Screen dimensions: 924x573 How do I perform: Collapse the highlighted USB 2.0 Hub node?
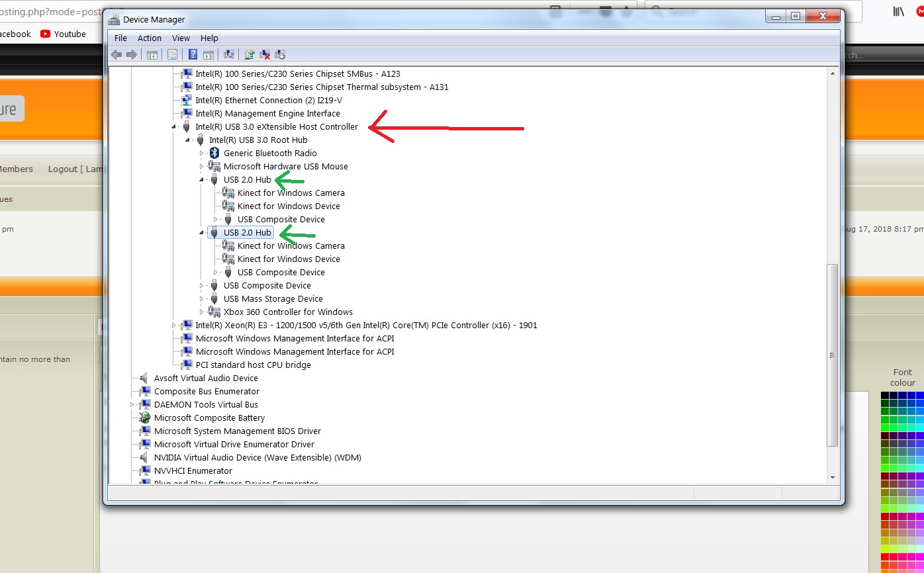click(x=202, y=232)
